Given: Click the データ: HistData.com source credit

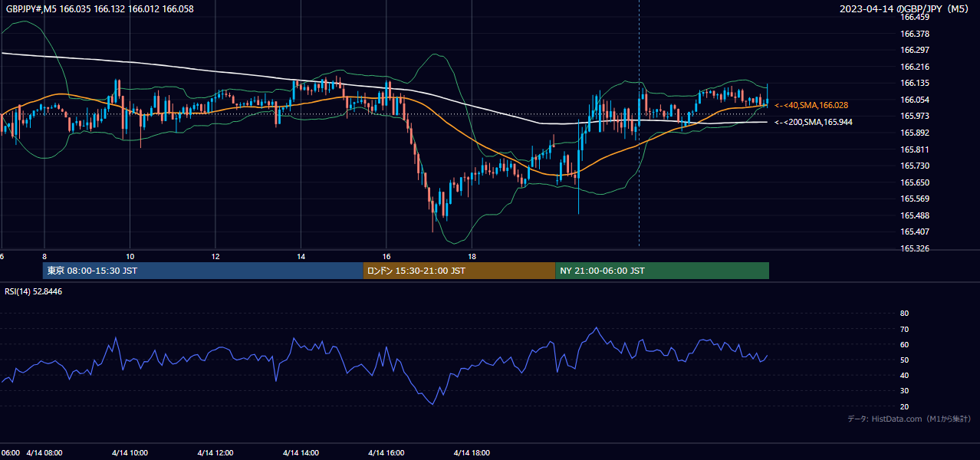Looking at the screenshot, I should (x=909, y=419).
